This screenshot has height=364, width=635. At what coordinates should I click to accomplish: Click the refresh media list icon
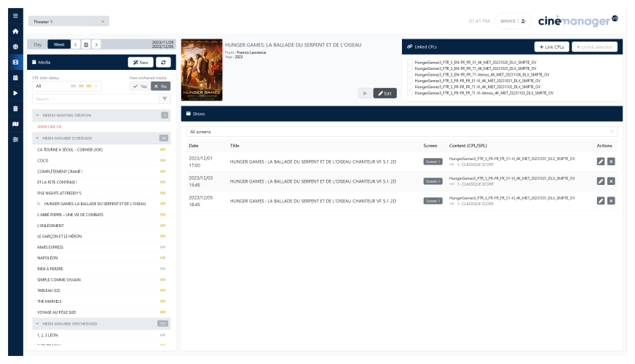(x=164, y=62)
